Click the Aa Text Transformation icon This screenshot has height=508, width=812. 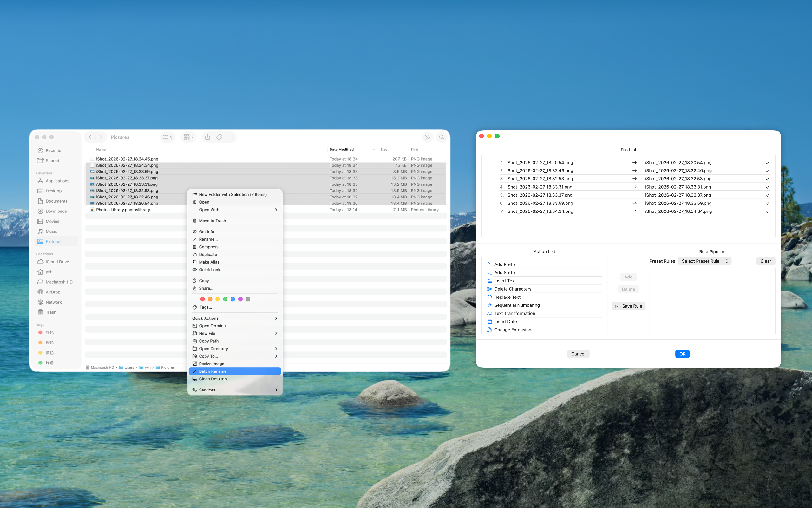(x=489, y=313)
